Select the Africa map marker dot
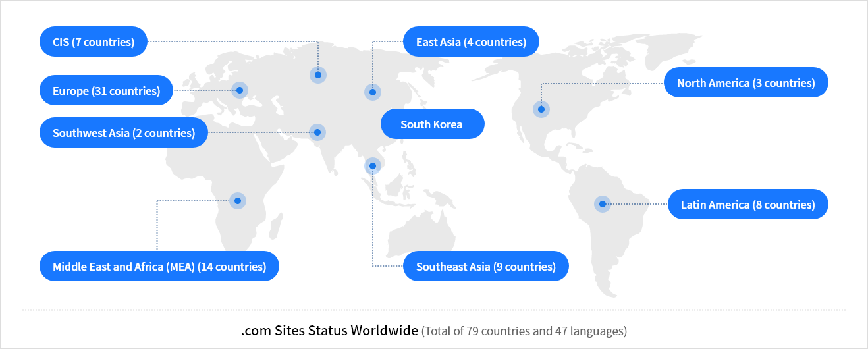 [x=237, y=201]
